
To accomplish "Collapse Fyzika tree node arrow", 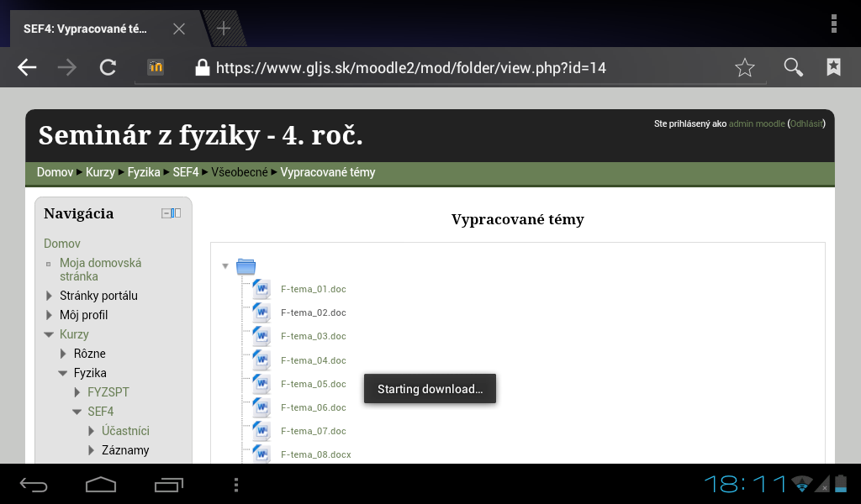I will tap(63, 373).
